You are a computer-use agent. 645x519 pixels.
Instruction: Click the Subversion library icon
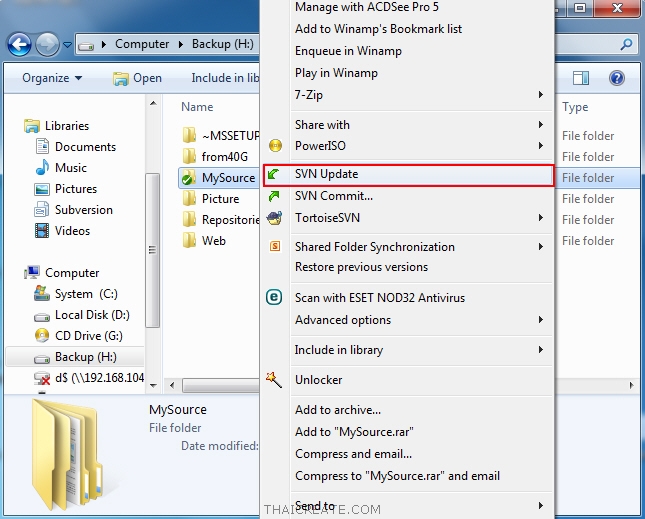[x=42, y=210]
